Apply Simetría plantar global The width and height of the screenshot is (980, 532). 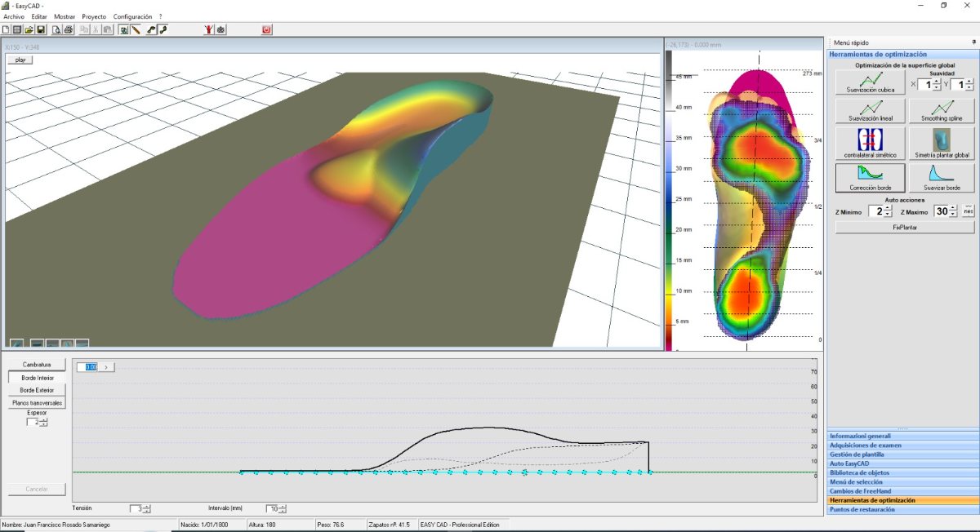coord(942,143)
